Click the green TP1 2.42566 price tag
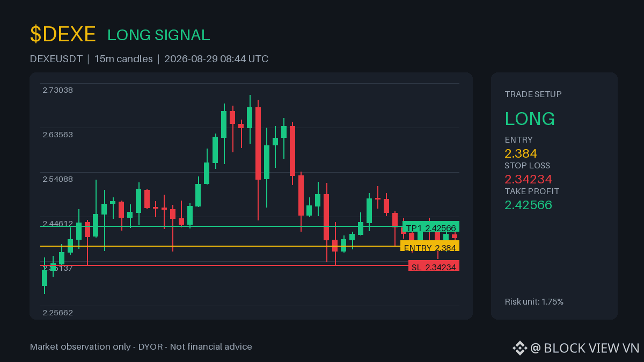This screenshot has height=362, width=644. click(431, 227)
